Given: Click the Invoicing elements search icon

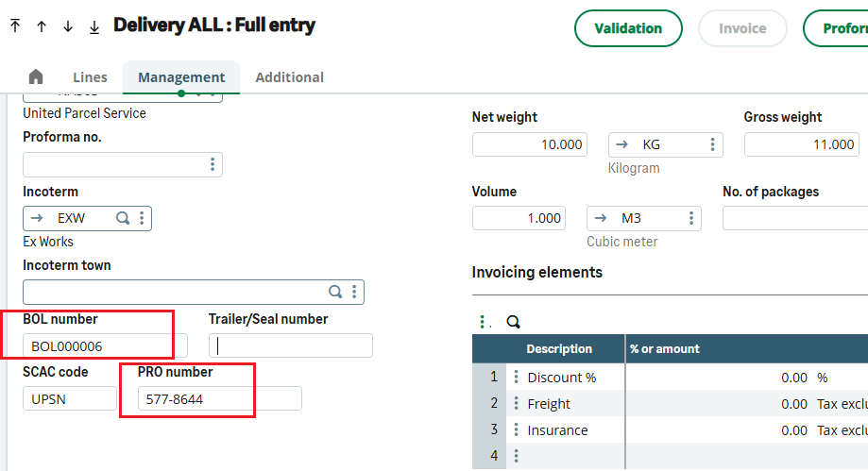Looking at the screenshot, I should coord(514,322).
